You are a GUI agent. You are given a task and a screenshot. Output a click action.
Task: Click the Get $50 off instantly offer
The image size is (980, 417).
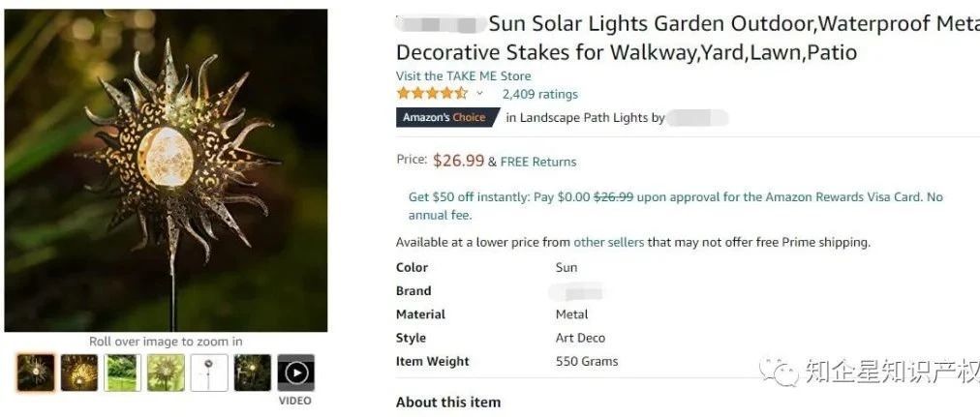point(469,197)
